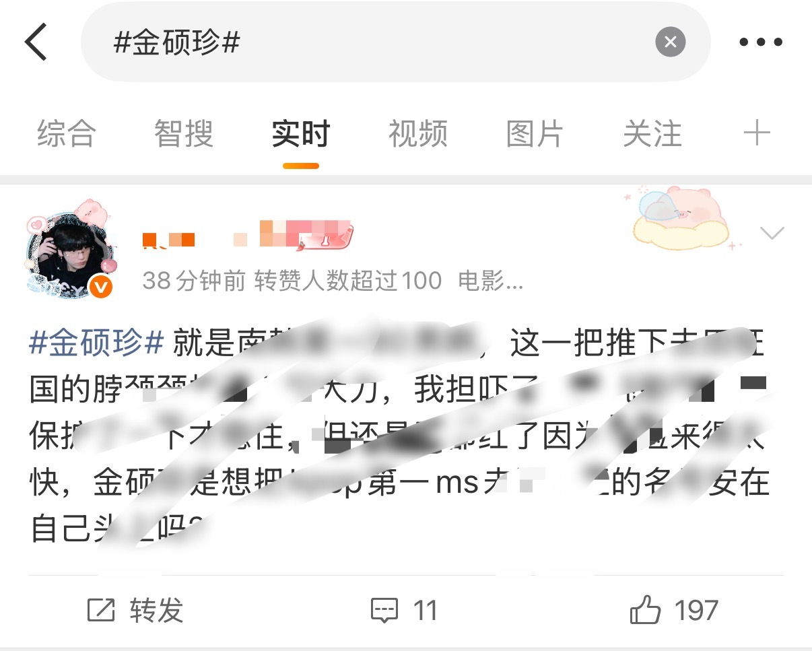Image resolution: width=812 pixels, height=651 pixels.
Task: Like the post with thumbs-up icon
Action: pyautogui.click(x=674, y=610)
